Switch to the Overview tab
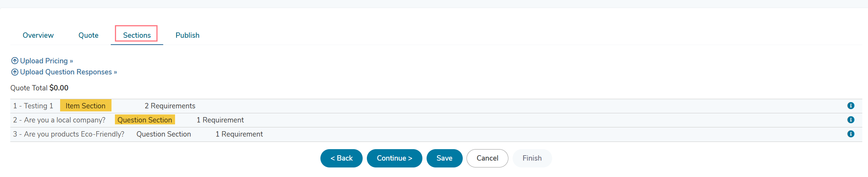The height and width of the screenshot is (177, 868). 38,35
